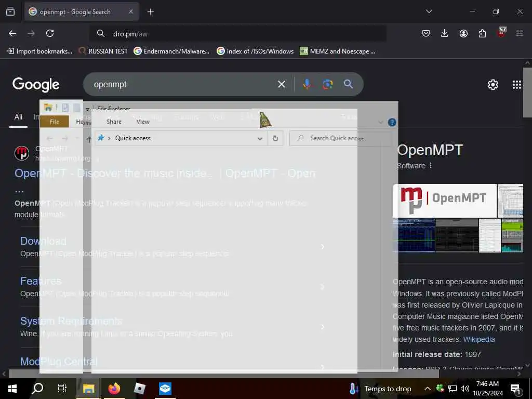Submit the search with the magnifier icon
The width and height of the screenshot is (532, 399).
(348, 84)
